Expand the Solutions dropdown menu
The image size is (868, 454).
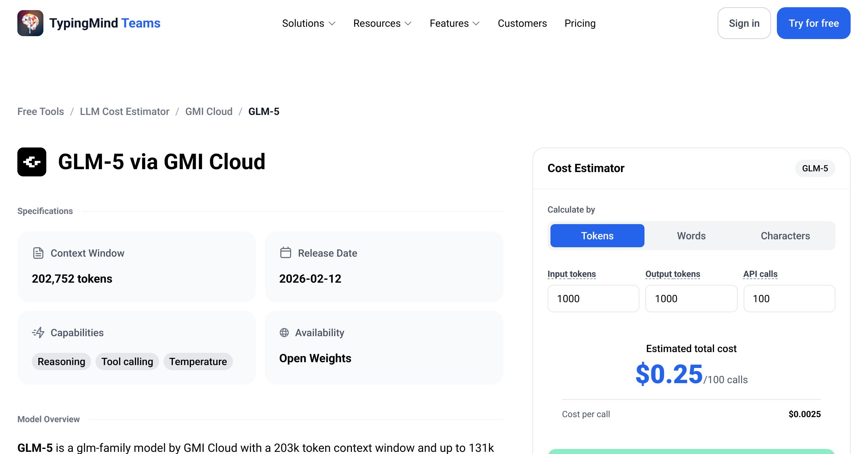click(309, 23)
